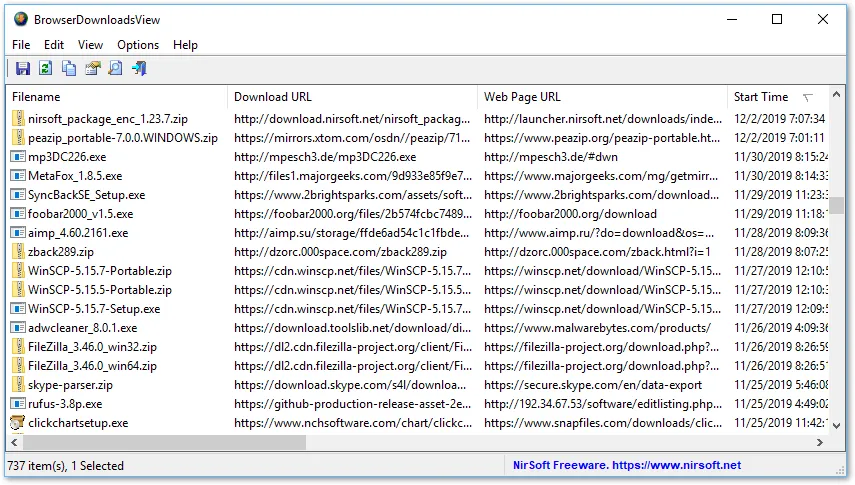
Task: Click the exe icon next to foobar2000_v1.5.exe
Action: coord(19,214)
